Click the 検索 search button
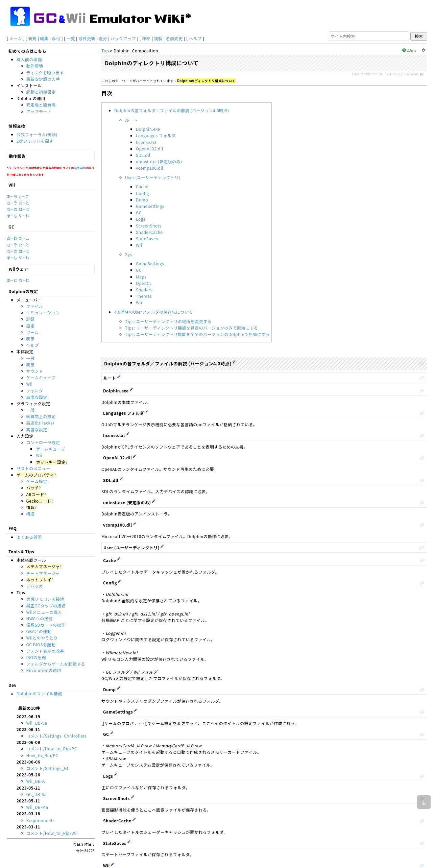Viewport: 434px width, 868px height. [418, 36]
